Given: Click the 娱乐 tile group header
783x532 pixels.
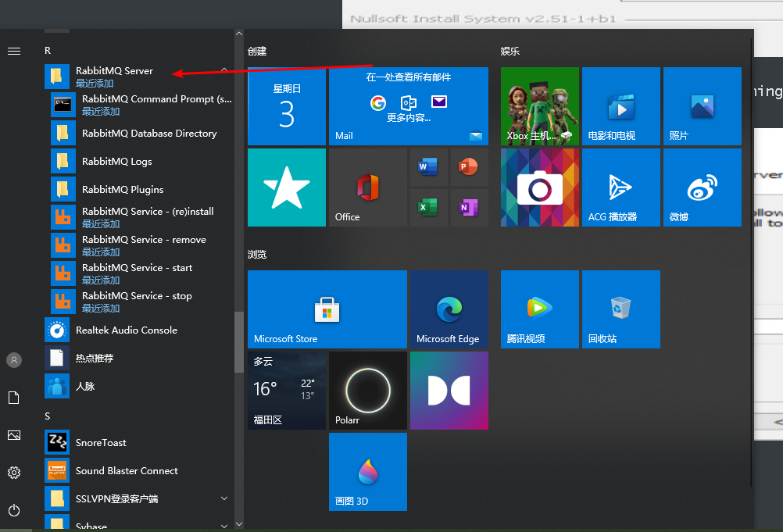Looking at the screenshot, I should pyautogui.click(x=510, y=51).
